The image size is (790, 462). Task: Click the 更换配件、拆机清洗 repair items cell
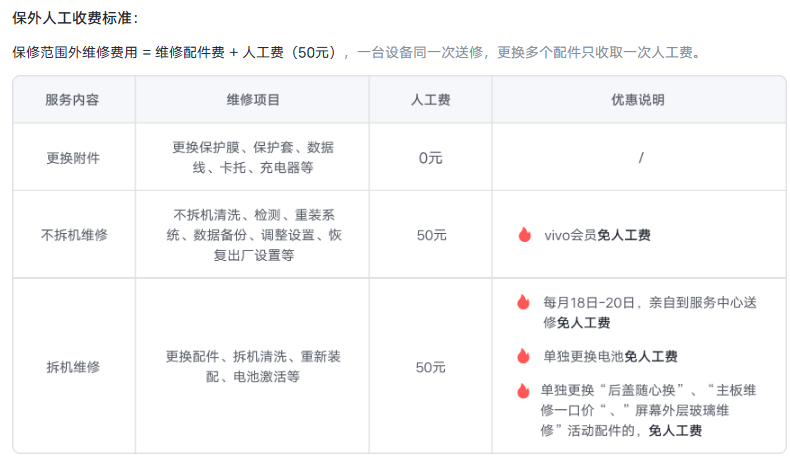coord(252,367)
